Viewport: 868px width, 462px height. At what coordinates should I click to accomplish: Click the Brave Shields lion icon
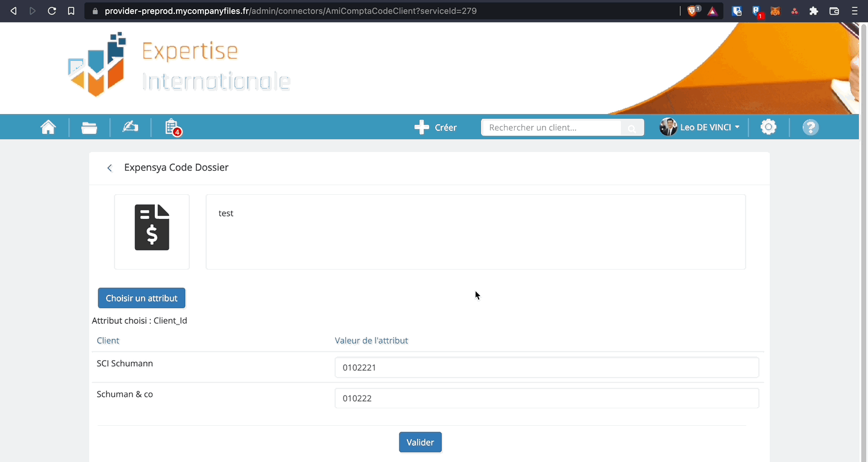click(693, 11)
